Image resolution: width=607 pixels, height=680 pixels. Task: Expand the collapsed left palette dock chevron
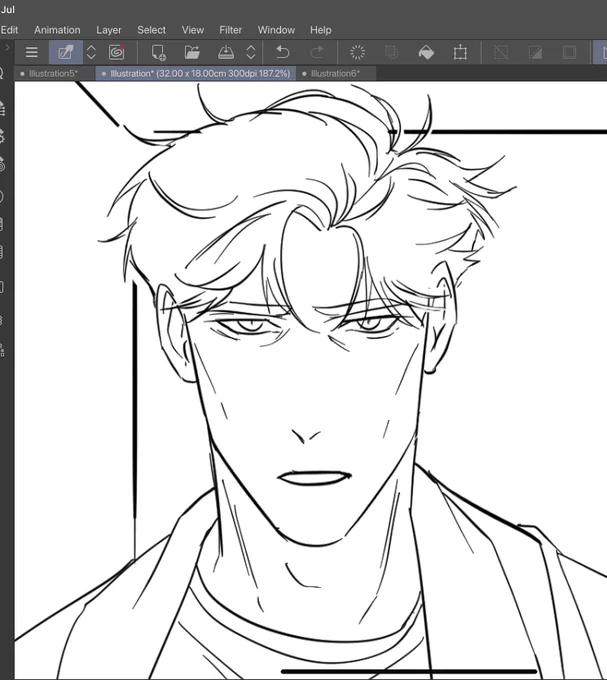click(x=7, y=47)
